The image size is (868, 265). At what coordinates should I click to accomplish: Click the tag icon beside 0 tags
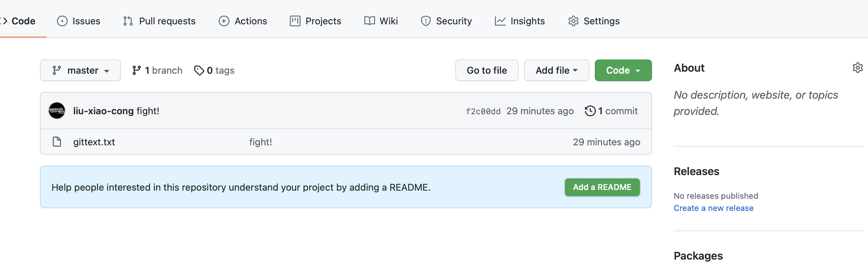(x=199, y=70)
